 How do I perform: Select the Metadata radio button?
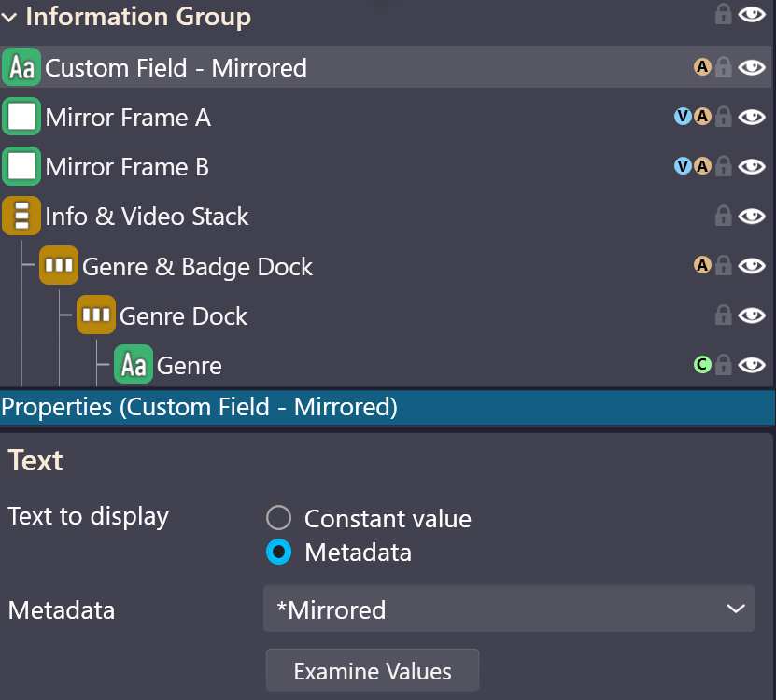click(278, 552)
